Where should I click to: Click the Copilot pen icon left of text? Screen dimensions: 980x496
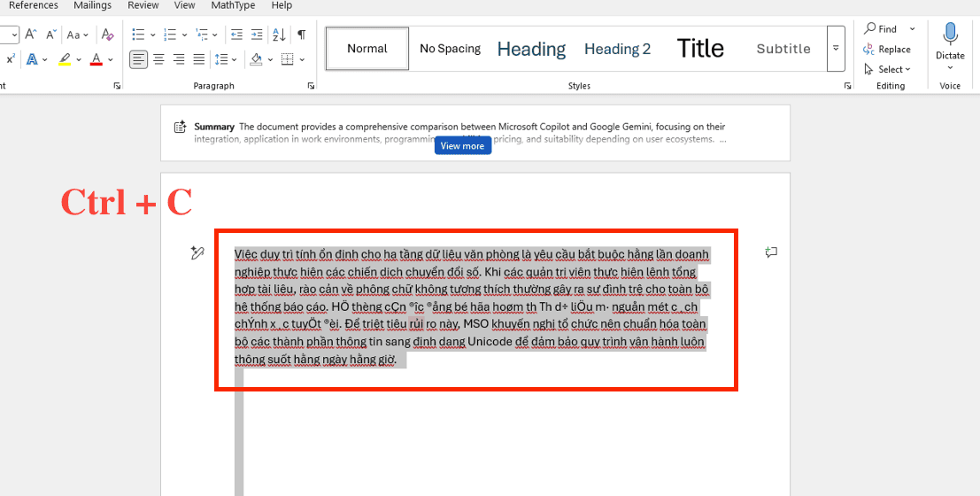197,253
